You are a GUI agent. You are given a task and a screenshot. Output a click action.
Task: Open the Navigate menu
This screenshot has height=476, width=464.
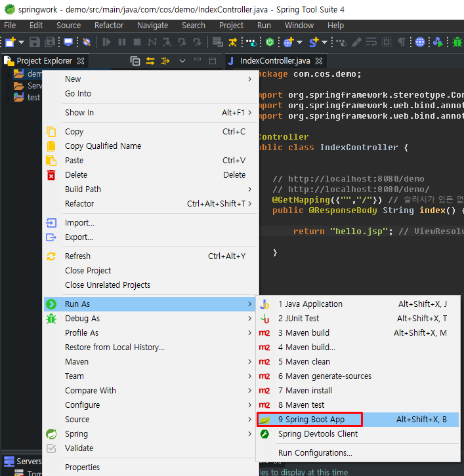[x=152, y=26]
